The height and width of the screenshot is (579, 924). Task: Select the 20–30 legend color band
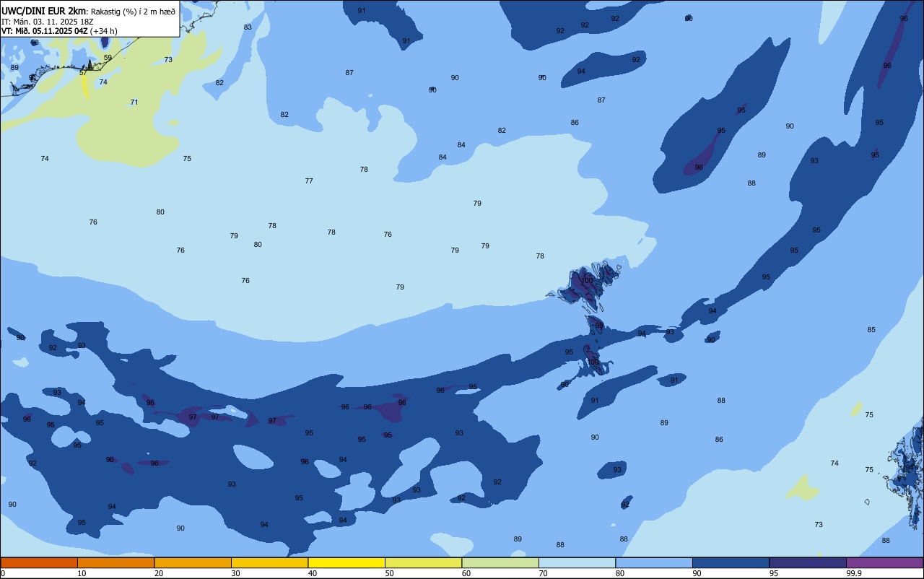click(x=193, y=562)
